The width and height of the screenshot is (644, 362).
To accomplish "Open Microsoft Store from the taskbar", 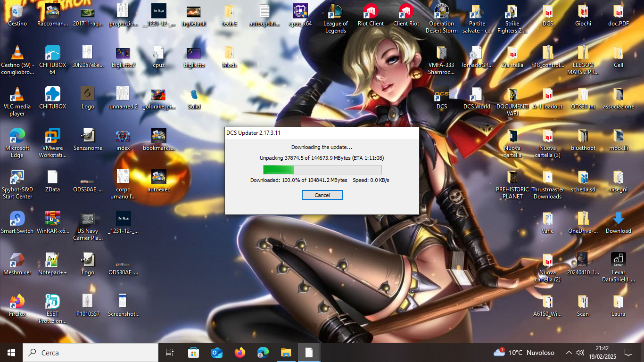I will [193, 353].
